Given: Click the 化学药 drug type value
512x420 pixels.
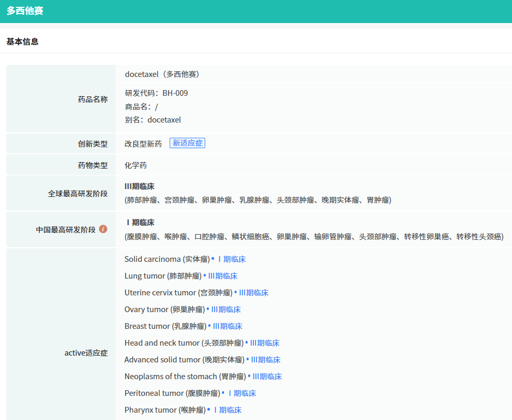Looking at the screenshot, I should (x=136, y=165).
